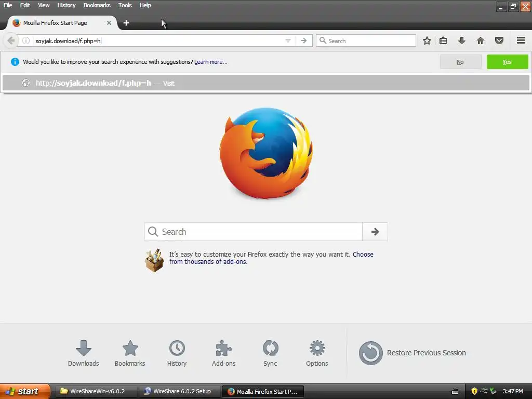Open Bookmarks shortcut on the start page
This screenshot has height=399, width=532.
(x=130, y=353)
